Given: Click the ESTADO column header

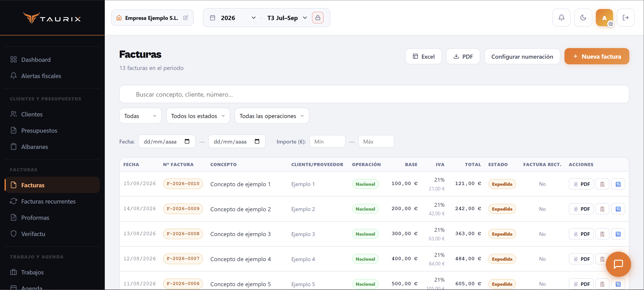Looking at the screenshot, I should pos(498,164).
